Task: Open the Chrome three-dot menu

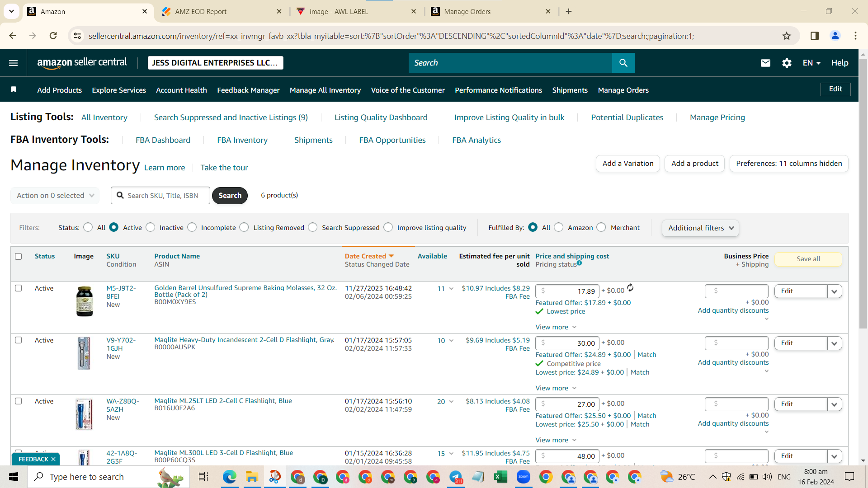Action: pos(855,36)
